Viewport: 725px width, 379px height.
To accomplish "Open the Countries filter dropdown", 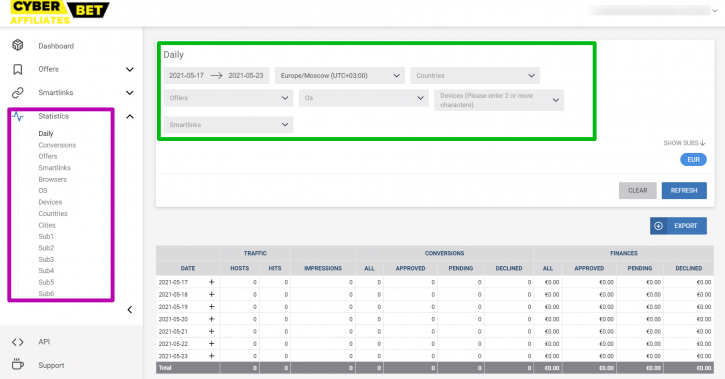I will pyautogui.click(x=475, y=75).
